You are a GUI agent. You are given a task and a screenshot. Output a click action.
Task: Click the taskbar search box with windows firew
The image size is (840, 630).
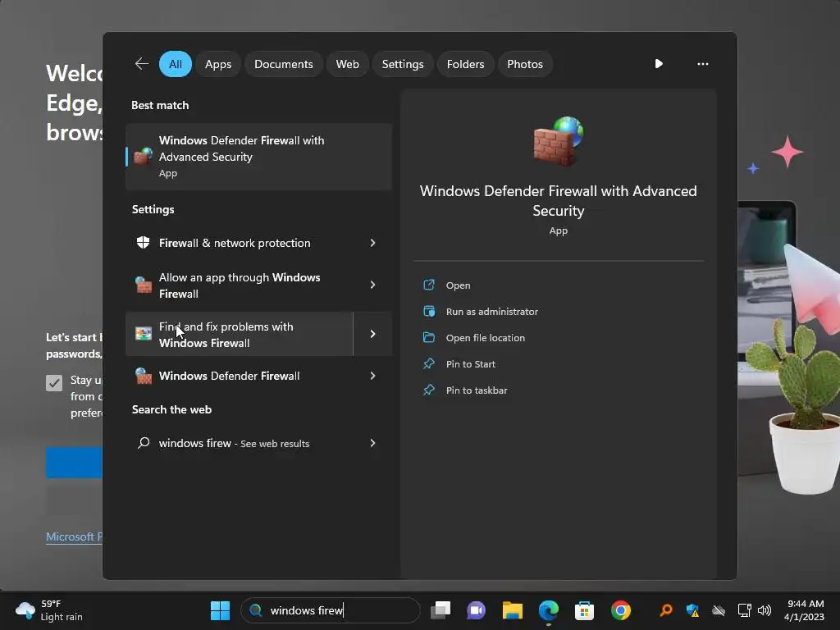(x=331, y=610)
